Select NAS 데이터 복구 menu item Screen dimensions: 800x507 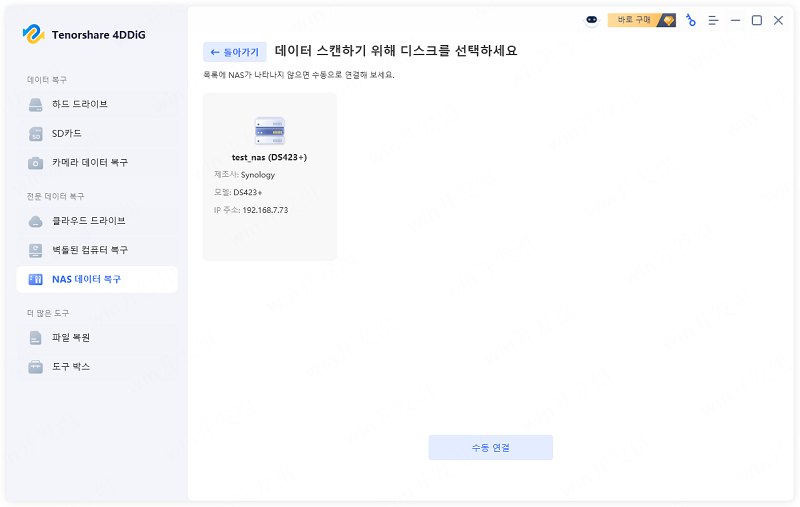[97, 280]
